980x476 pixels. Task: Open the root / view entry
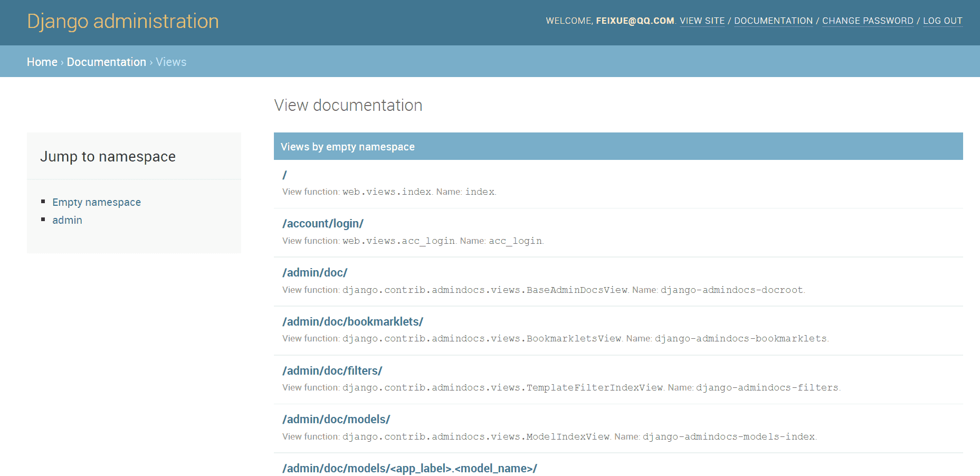(x=284, y=175)
